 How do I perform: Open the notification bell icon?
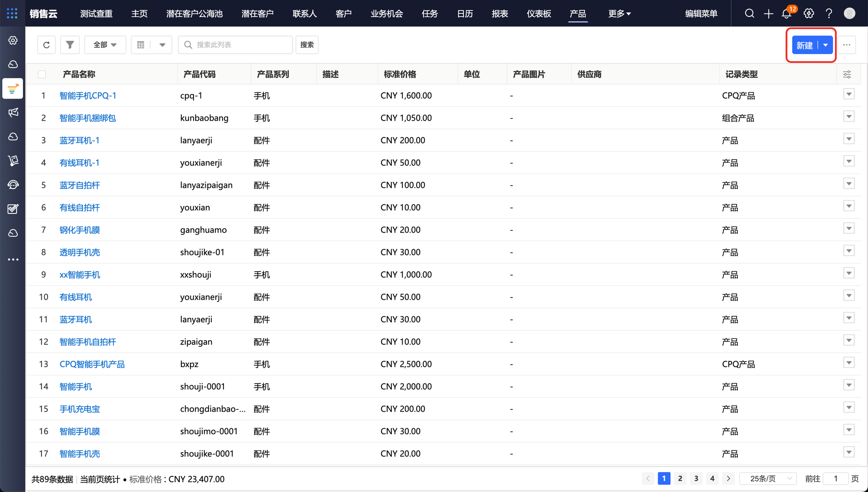pos(786,13)
